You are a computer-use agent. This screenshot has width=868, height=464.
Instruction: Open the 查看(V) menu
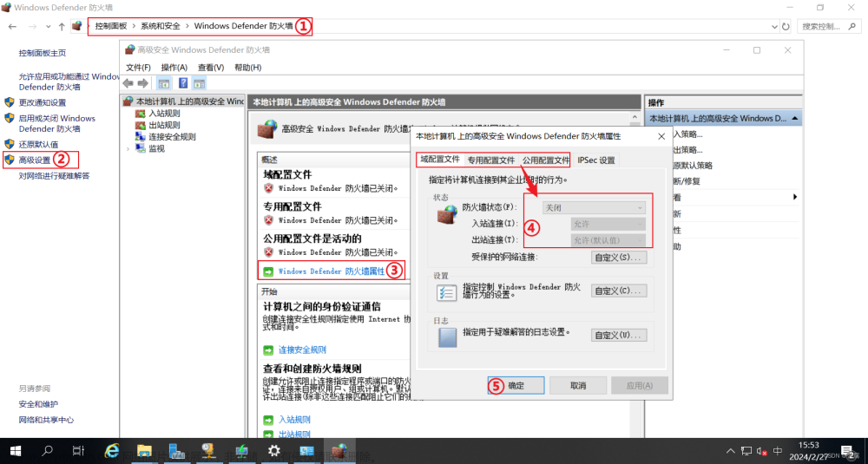tap(211, 68)
